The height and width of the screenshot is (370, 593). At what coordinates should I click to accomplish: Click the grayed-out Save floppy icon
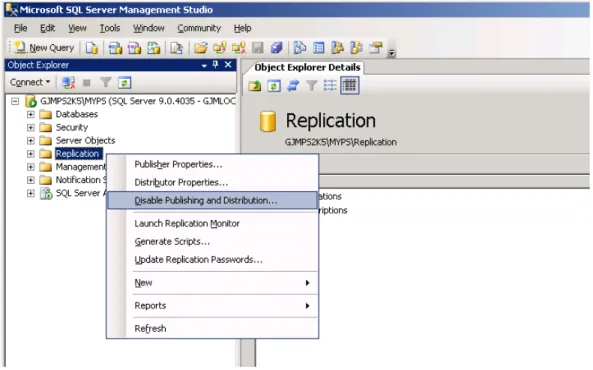coord(258,48)
